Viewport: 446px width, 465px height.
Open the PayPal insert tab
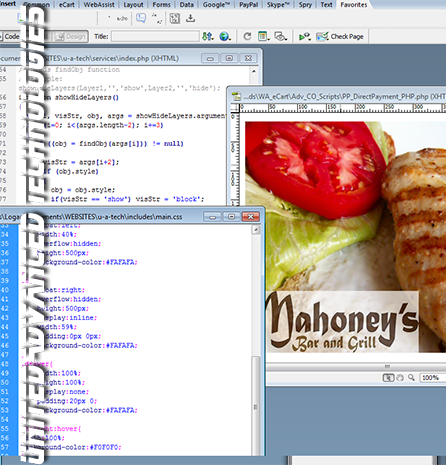[x=249, y=5]
